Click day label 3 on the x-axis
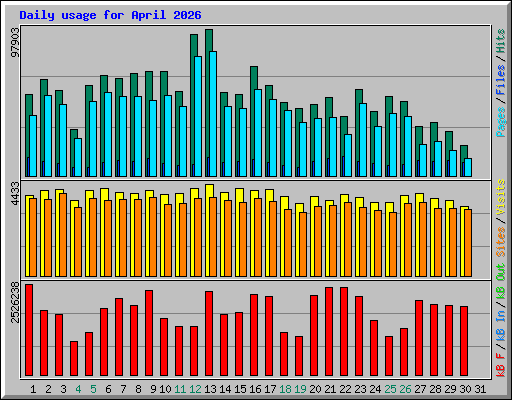Image resolution: width=512 pixels, height=400 pixels. click(x=63, y=389)
